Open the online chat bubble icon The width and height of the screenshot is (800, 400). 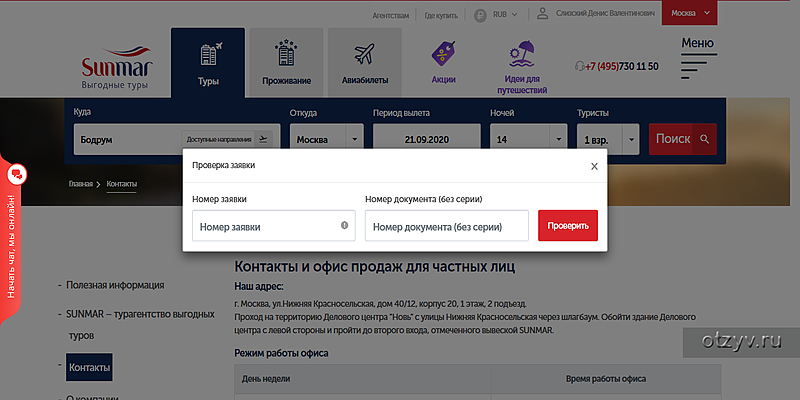(x=16, y=175)
